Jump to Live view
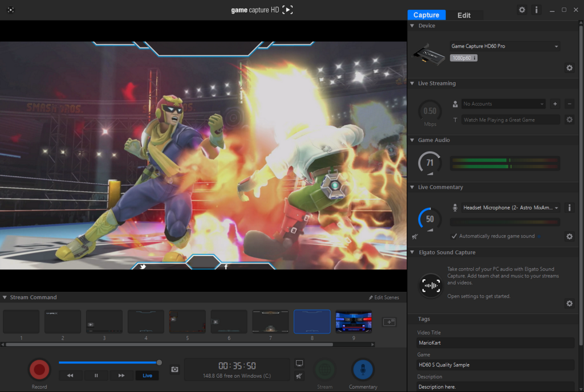This screenshot has height=392, width=584. (x=147, y=375)
